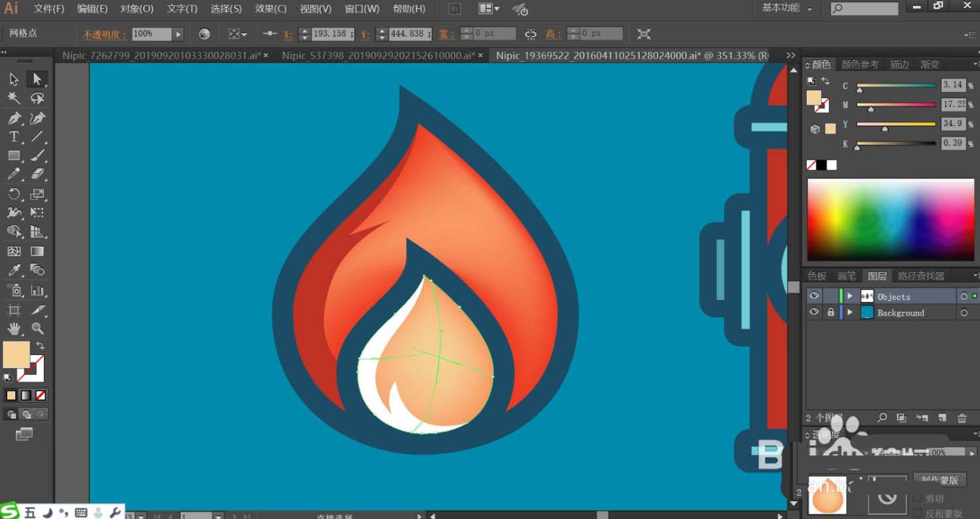
Task: Click the X coordinate input field
Action: coord(333,34)
